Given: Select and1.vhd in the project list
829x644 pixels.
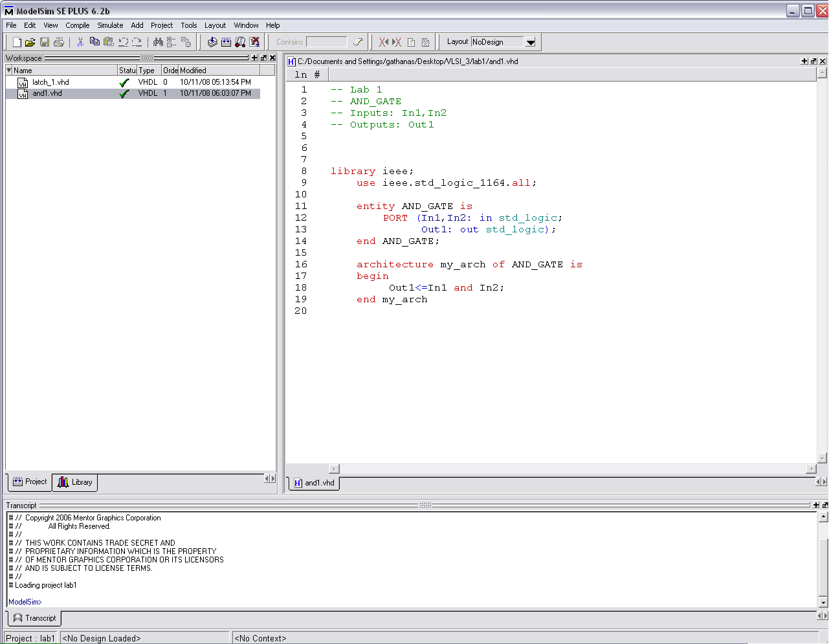Looking at the screenshot, I should coord(133,94).
